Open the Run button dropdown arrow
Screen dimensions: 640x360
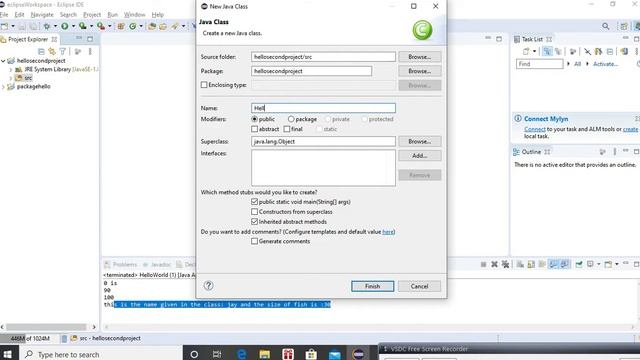pos(73,26)
